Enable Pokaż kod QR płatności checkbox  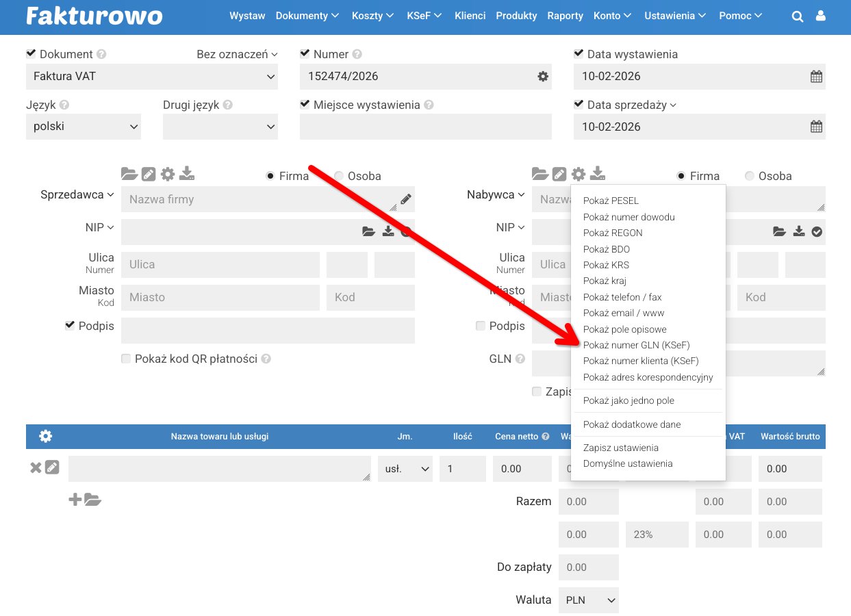click(126, 359)
